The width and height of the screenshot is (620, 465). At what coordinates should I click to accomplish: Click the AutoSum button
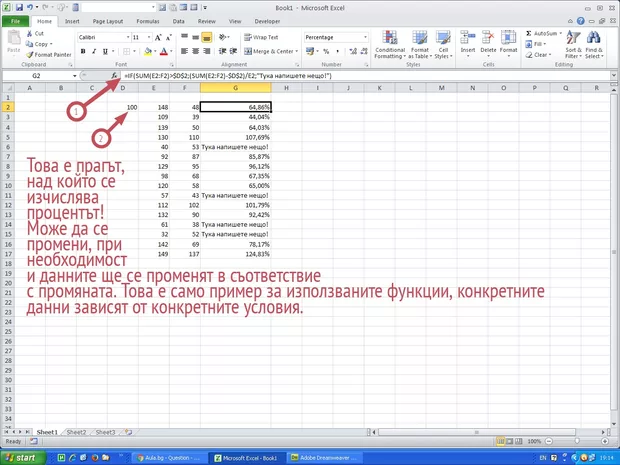coord(543,34)
